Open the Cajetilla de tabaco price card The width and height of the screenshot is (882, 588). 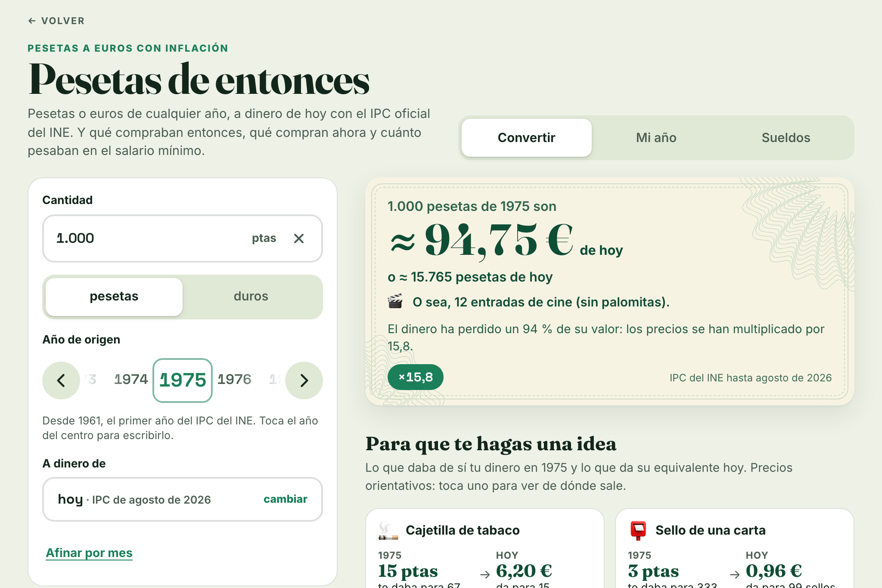(x=484, y=548)
